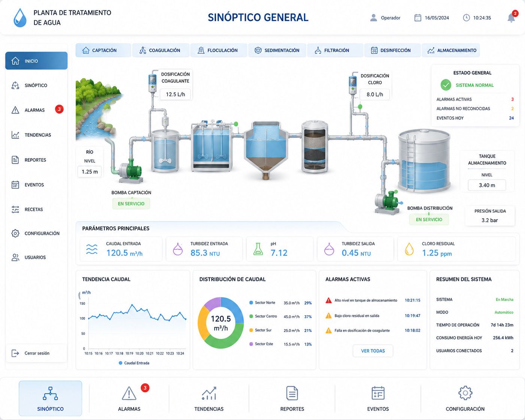Open Configuración from the bottom navigation bar
Image resolution: width=525 pixels, height=420 pixels.
[465, 398]
